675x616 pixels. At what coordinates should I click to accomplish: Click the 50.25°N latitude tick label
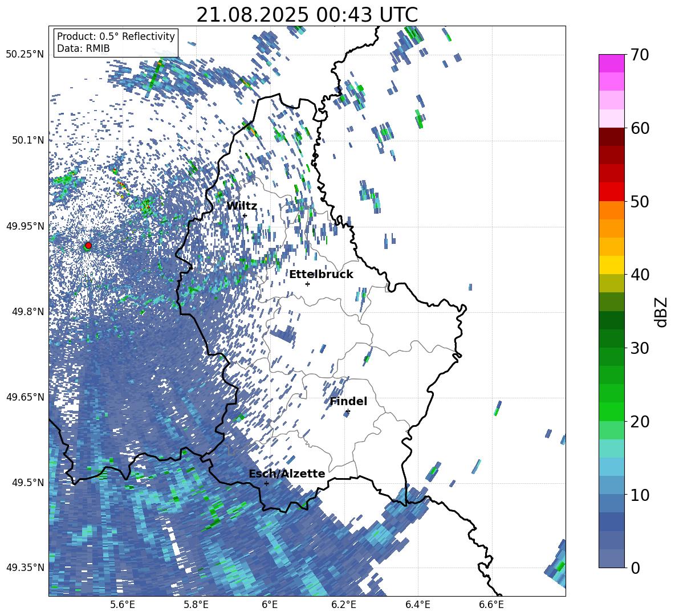[x=25, y=55]
